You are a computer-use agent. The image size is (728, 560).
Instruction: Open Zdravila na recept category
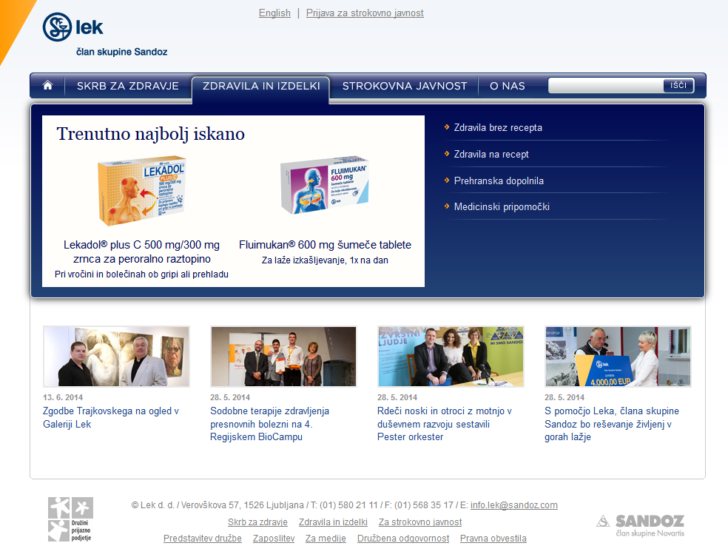click(x=491, y=154)
